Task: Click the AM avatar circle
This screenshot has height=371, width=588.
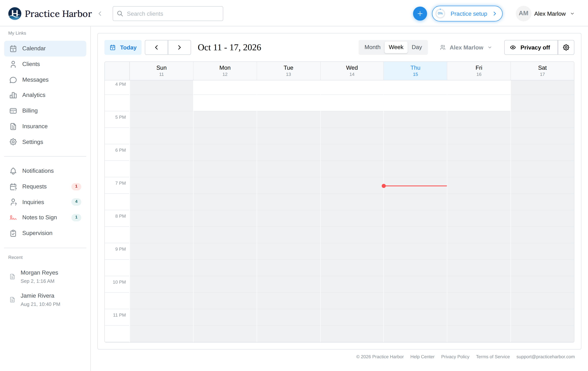Action: click(523, 14)
